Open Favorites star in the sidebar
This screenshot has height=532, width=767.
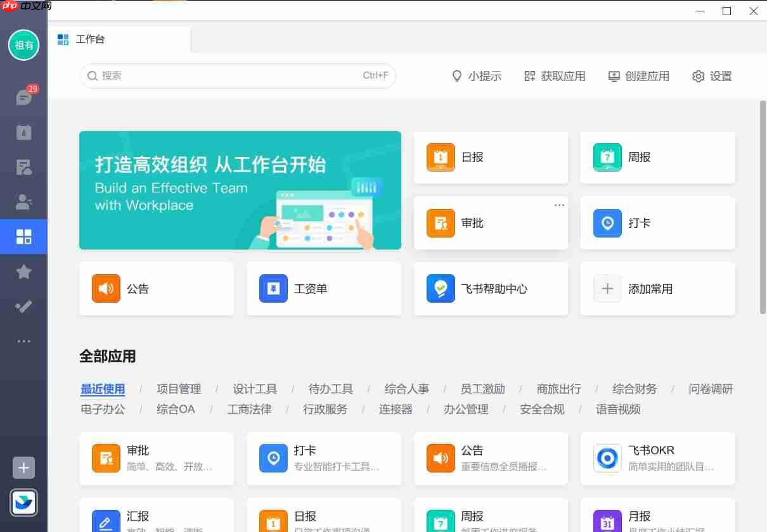click(x=23, y=271)
